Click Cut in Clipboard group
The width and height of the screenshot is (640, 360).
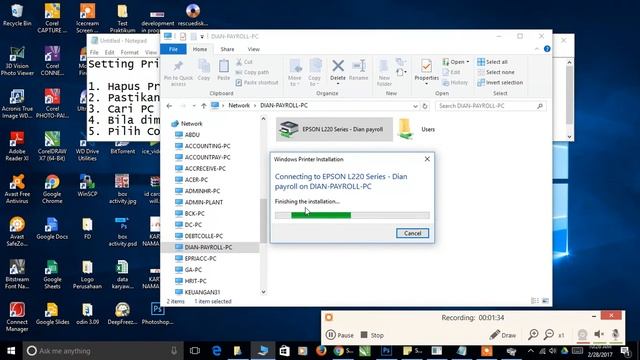pos(244,62)
